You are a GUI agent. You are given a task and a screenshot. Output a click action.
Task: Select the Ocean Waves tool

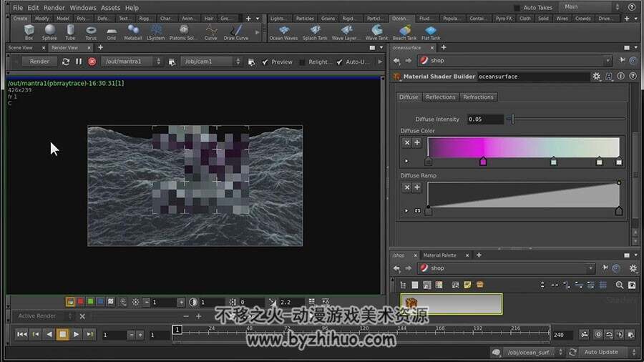pyautogui.click(x=283, y=32)
